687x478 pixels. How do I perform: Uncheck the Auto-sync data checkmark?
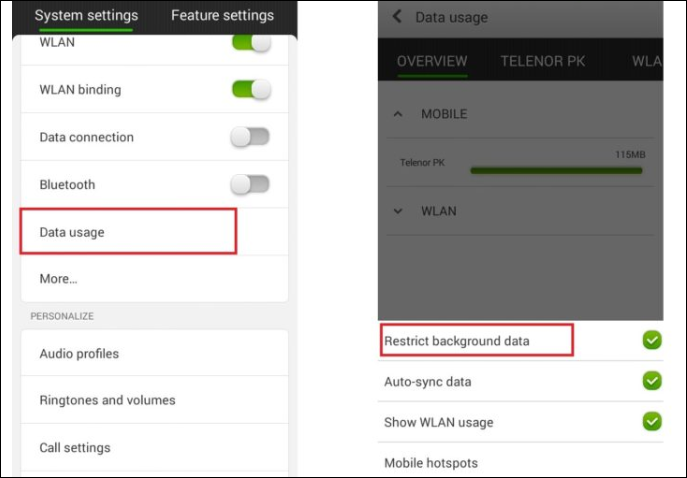tap(652, 381)
